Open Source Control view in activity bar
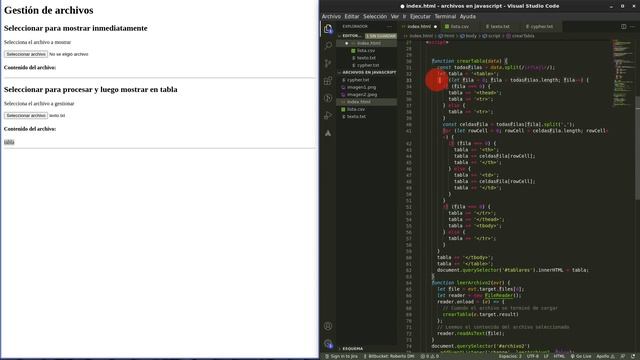This screenshot has width=640, height=360. 328,63
